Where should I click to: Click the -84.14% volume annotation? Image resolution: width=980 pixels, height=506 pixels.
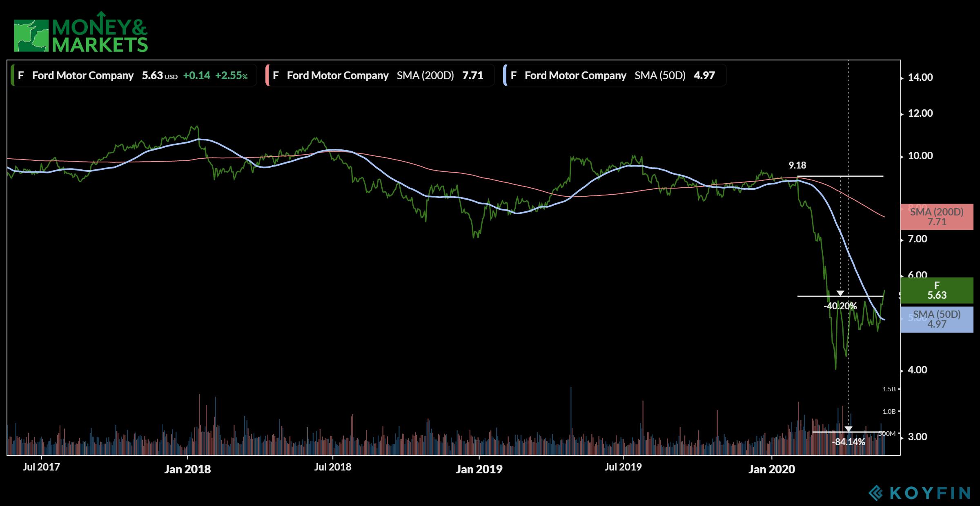pos(849,442)
